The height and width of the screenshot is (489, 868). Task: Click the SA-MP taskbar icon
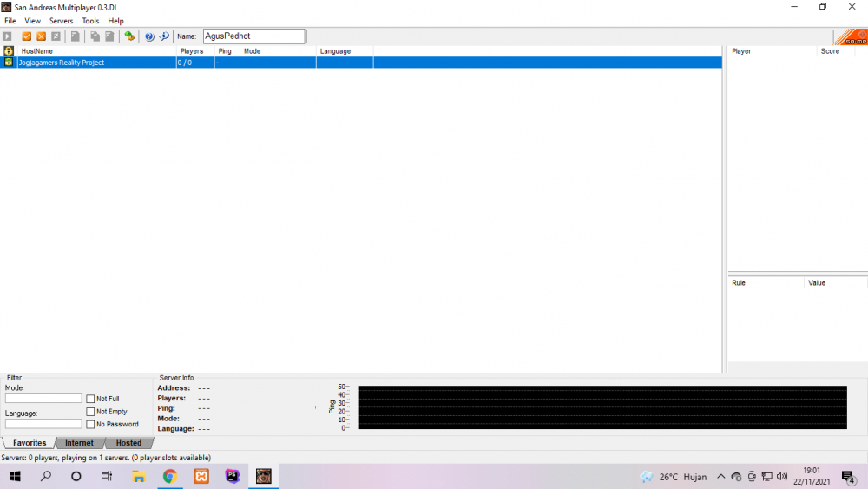(264, 476)
